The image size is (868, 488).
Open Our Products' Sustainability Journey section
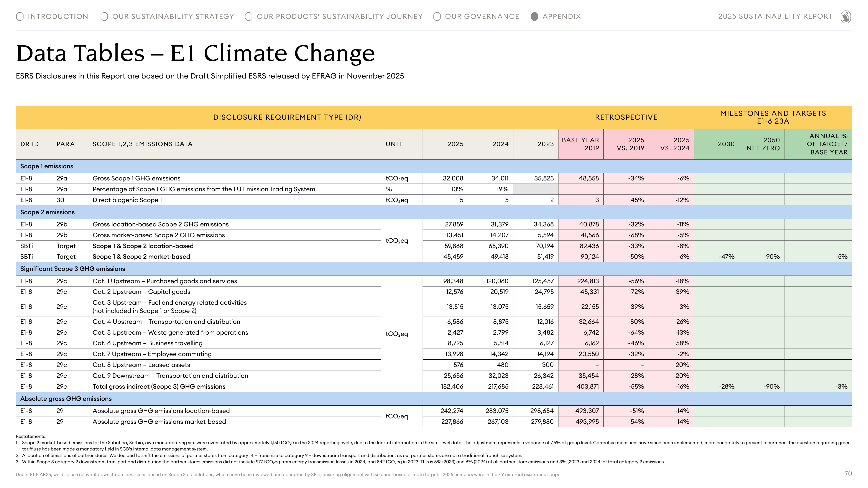(340, 16)
